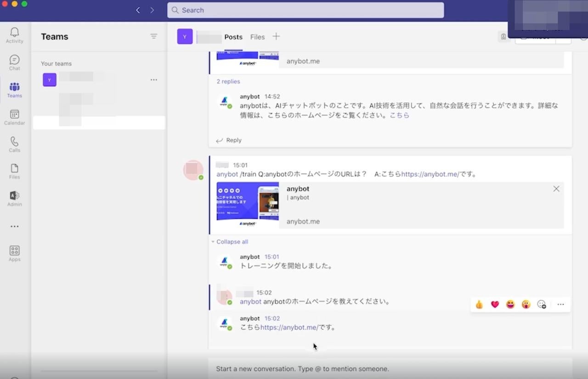Click the Y channel avatar in the header
588x379 pixels.
[x=185, y=37]
